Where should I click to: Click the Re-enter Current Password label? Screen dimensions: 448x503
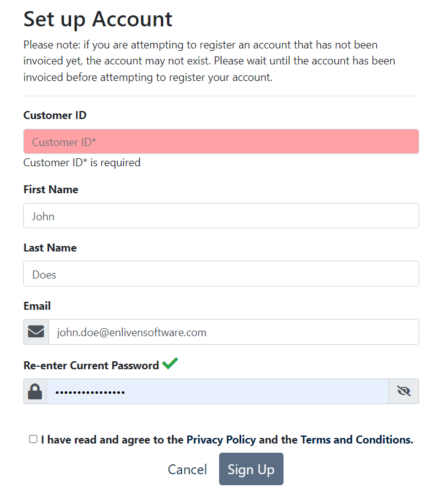click(x=91, y=366)
